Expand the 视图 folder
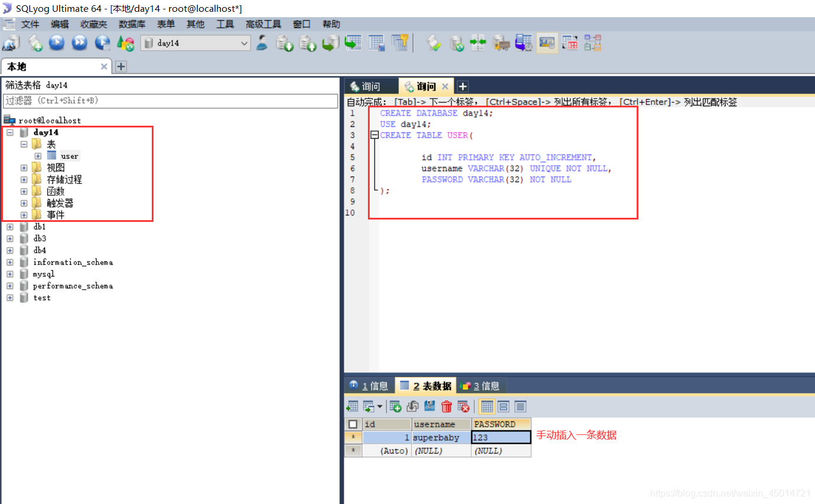Image resolution: width=815 pixels, height=504 pixels. [24, 168]
